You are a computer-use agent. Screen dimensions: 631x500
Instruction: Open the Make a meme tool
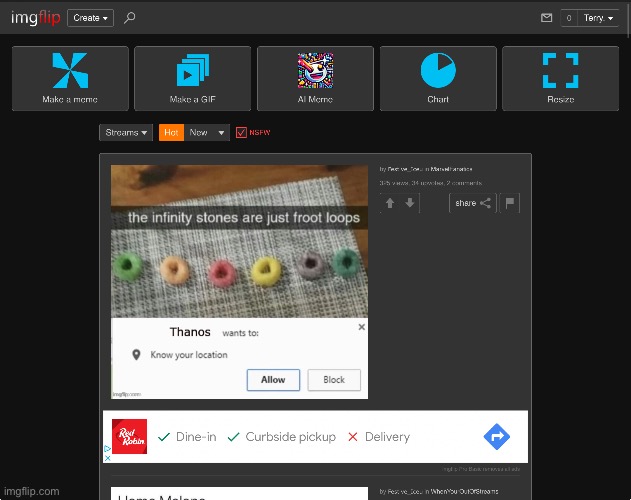point(70,78)
